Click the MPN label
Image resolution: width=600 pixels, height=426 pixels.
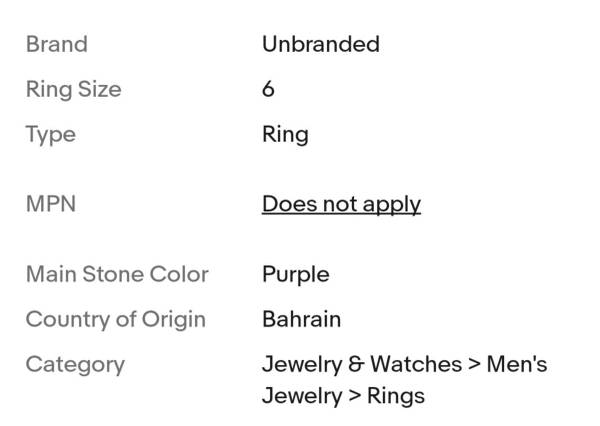[x=50, y=204]
